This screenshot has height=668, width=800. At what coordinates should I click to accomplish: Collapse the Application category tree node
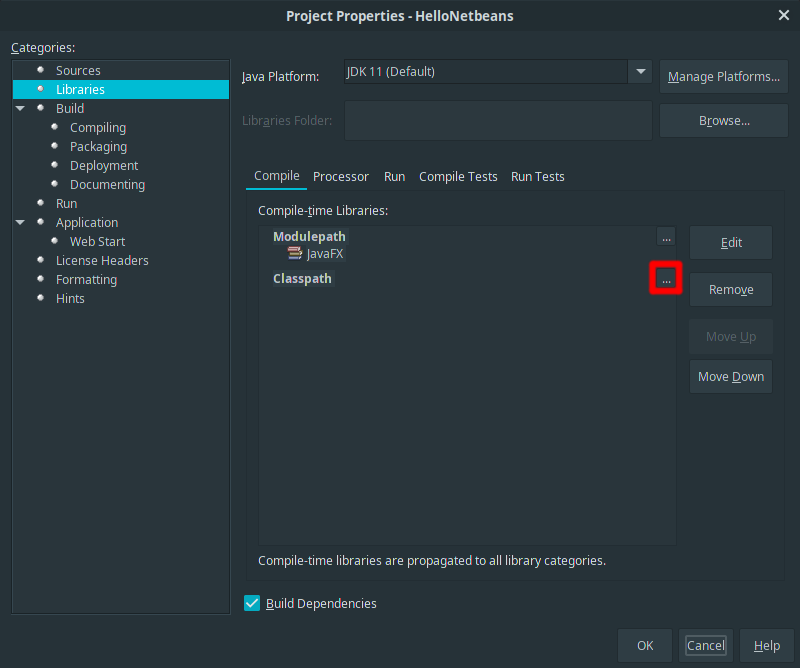click(20, 222)
